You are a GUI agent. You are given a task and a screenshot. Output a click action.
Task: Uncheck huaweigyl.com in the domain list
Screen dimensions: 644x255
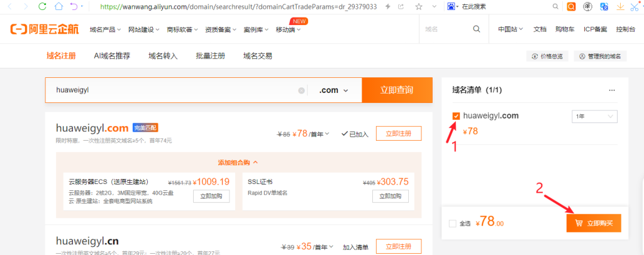[x=456, y=116]
